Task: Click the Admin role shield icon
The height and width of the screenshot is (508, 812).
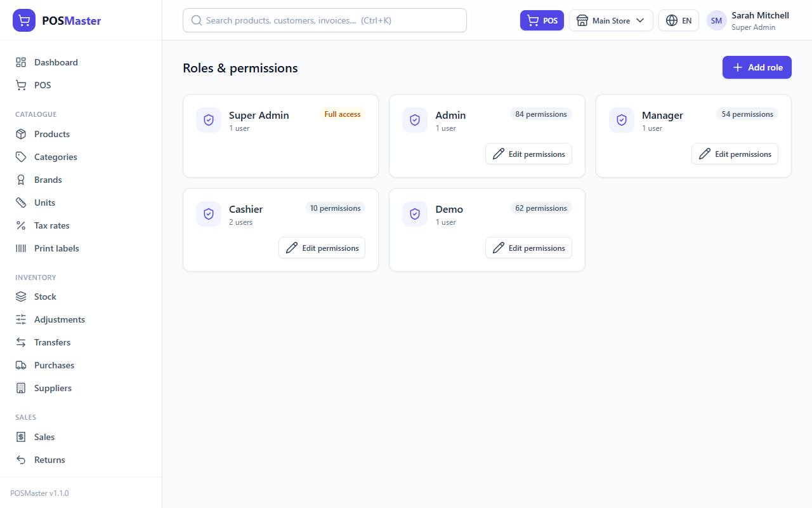Action: pos(415,120)
